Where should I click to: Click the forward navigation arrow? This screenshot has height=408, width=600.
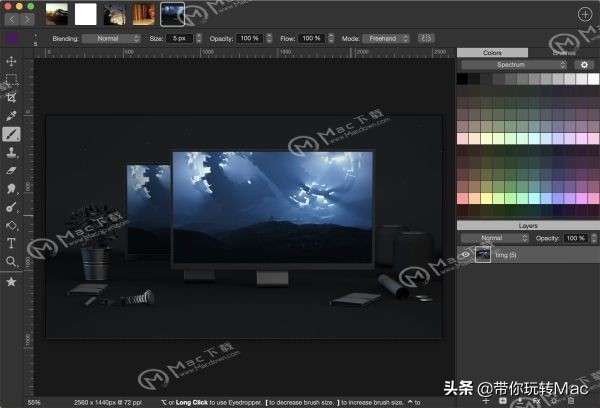point(27,19)
